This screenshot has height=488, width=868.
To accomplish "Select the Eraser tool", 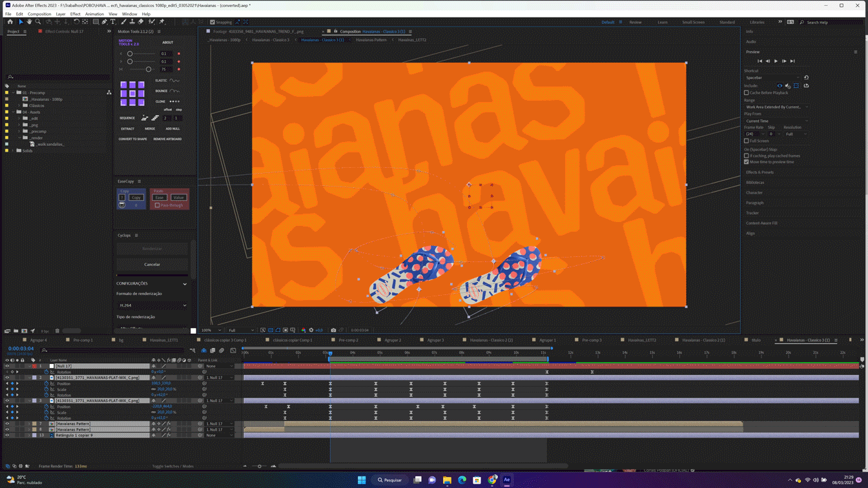I will pos(141,22).
